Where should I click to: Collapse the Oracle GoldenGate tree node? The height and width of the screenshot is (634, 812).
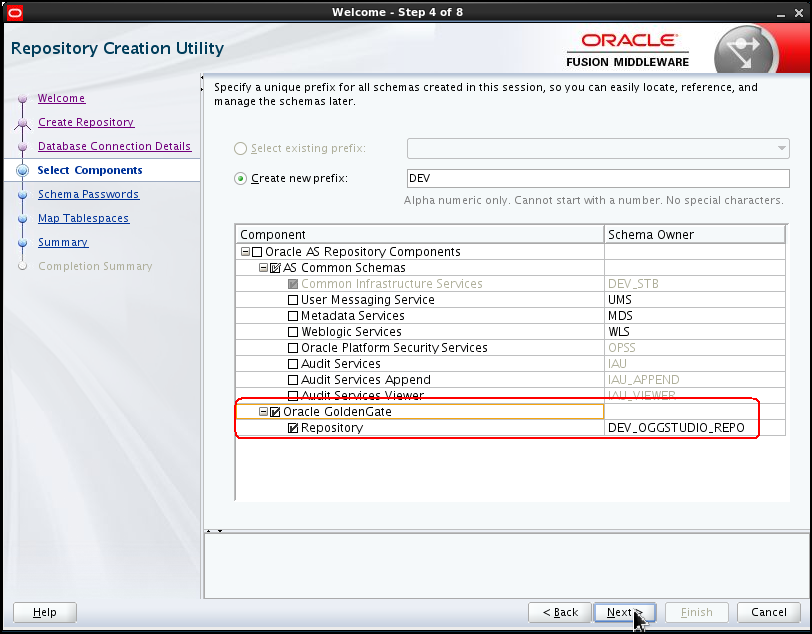263,411
